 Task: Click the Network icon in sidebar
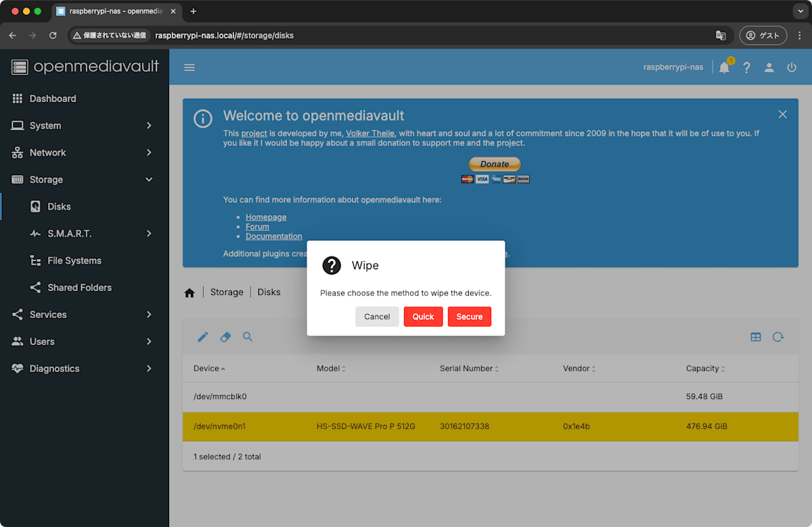coord(18,153)
